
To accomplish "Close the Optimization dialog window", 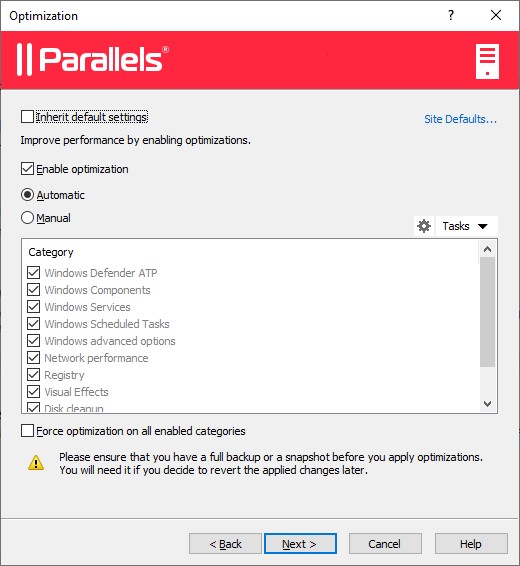I will click(x=496, y=15).
